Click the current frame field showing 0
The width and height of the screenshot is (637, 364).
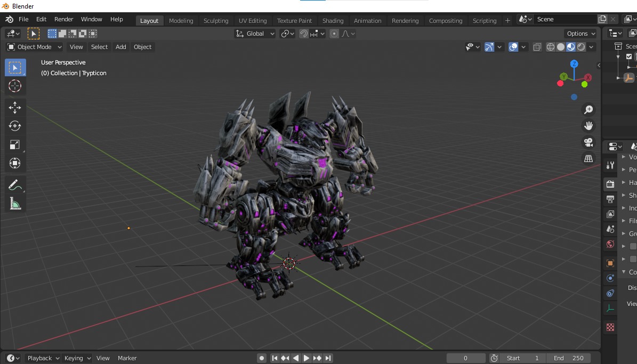pyautogui.click(x=465, y=358)
